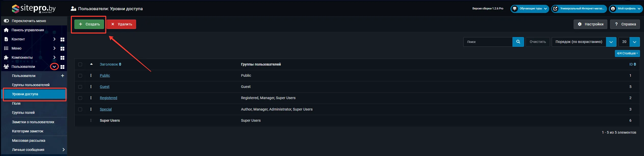644x156 pixels.
Task: Check the select-all checkbox in table header
Action: click(80, 65)
